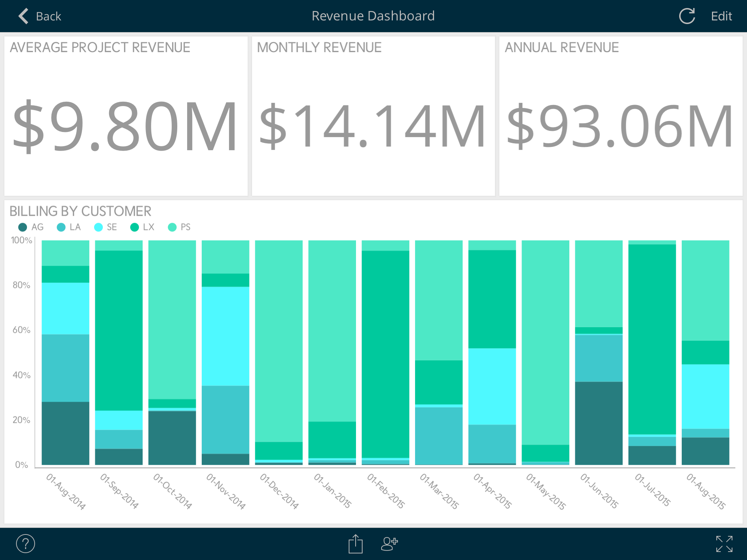
Task: Select the LX segment in 01-Jul-2015 bar
Action: (x=652, y=339)
